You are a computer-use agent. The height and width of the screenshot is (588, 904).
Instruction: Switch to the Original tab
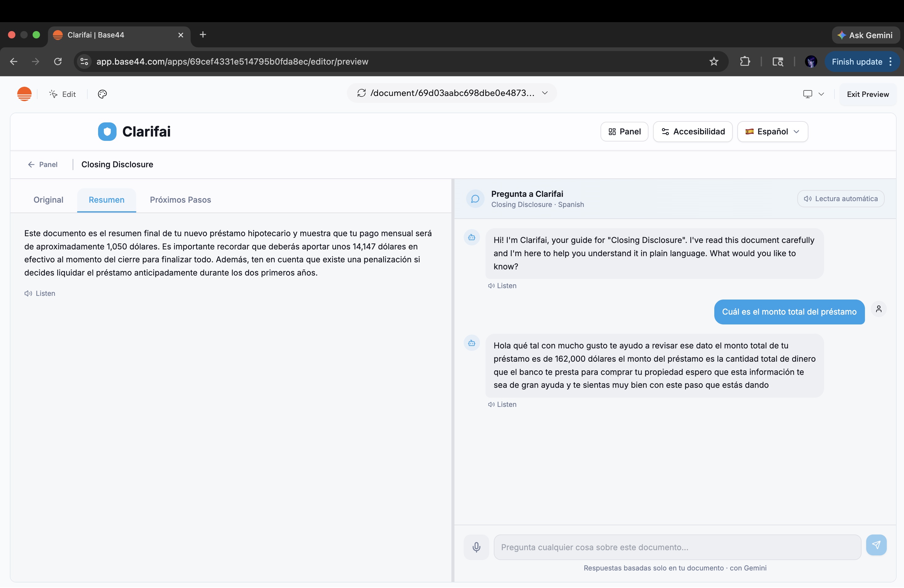pyautogui.click(x=48, y=200)
